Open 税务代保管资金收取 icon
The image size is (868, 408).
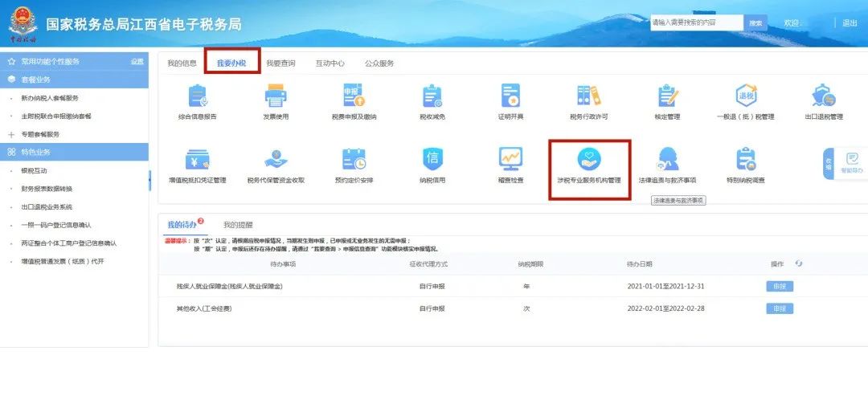point(275,159)
